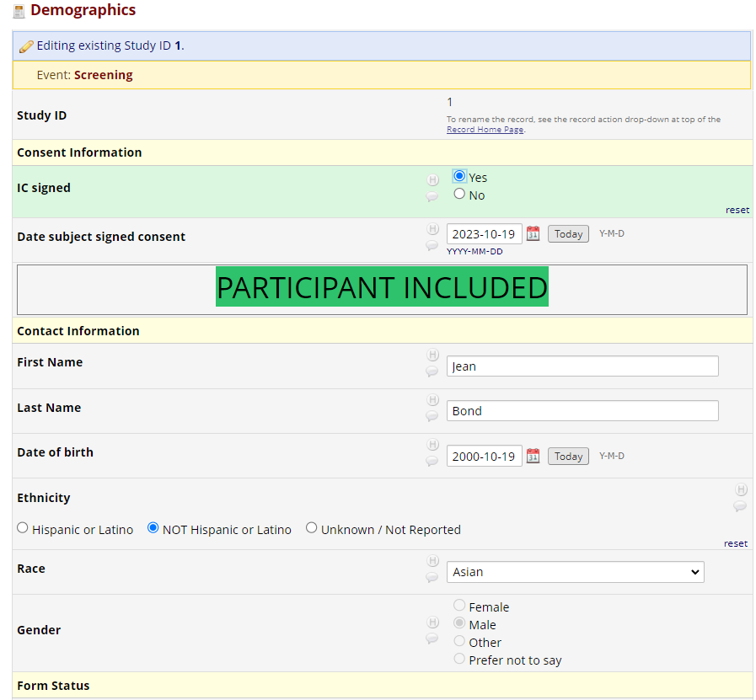
Task: View data history for the Ethnicity field
Action: 741,489
